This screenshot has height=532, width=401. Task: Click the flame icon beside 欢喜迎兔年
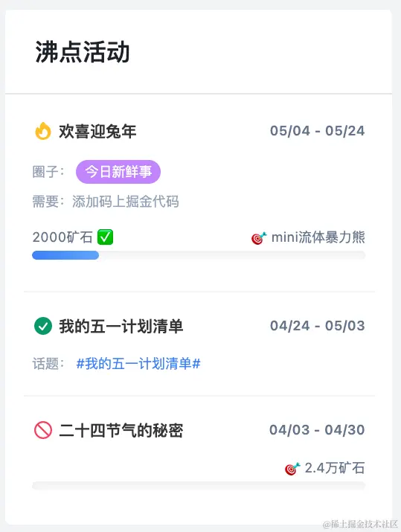(x=43, y=131)
